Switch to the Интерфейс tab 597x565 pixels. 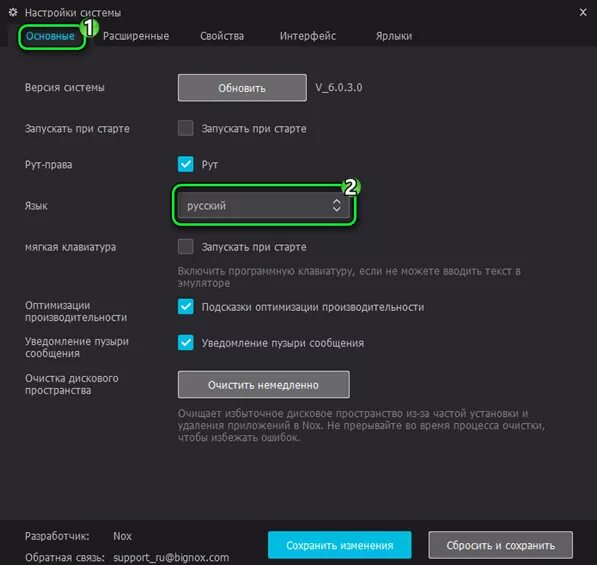308,36
